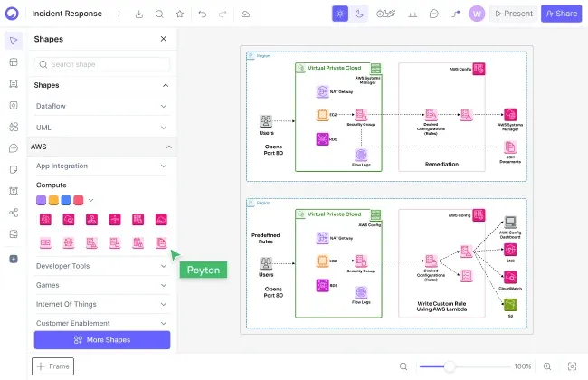Viewport: 588px width, 380px height.
Task: Start presentation with Present button
Action: coord(514,14)
